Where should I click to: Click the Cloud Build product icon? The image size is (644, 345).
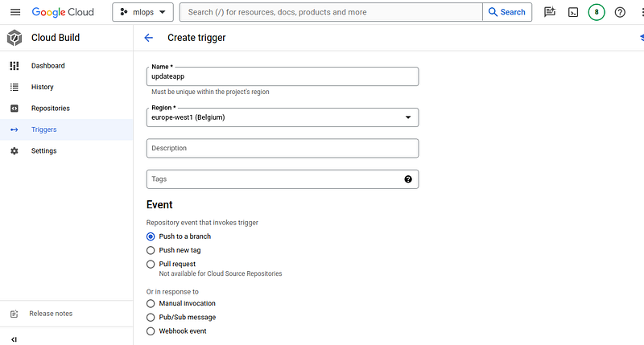click(x=14, y=38)
